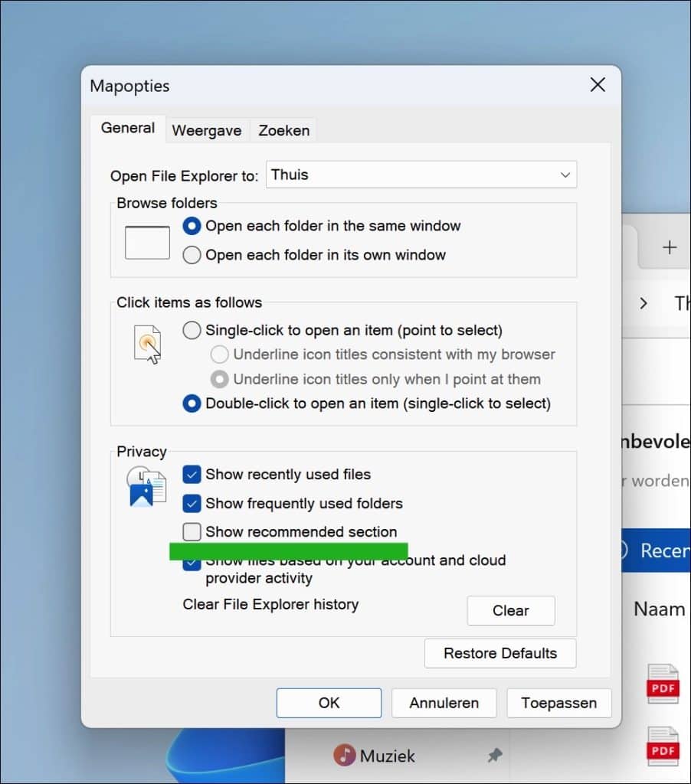Viewport: 691px width, 784px height.
Task: Disable Show recently used files
Action: click(x=192, y=475)
